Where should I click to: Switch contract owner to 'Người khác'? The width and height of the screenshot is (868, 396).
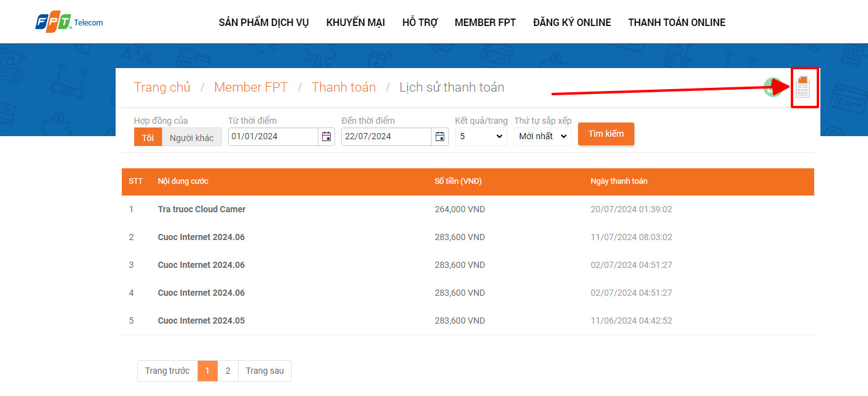click(192, 137)
